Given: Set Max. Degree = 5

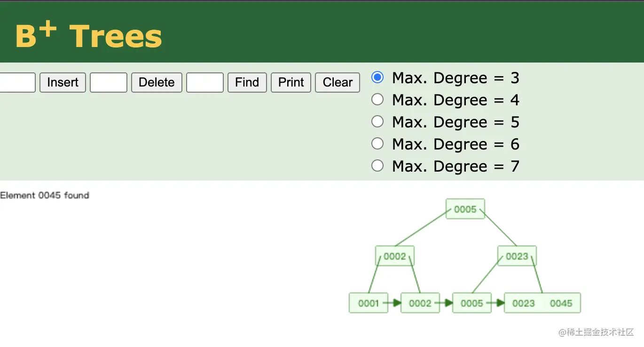Looking at the screenshot, I should tap(377, 121).
